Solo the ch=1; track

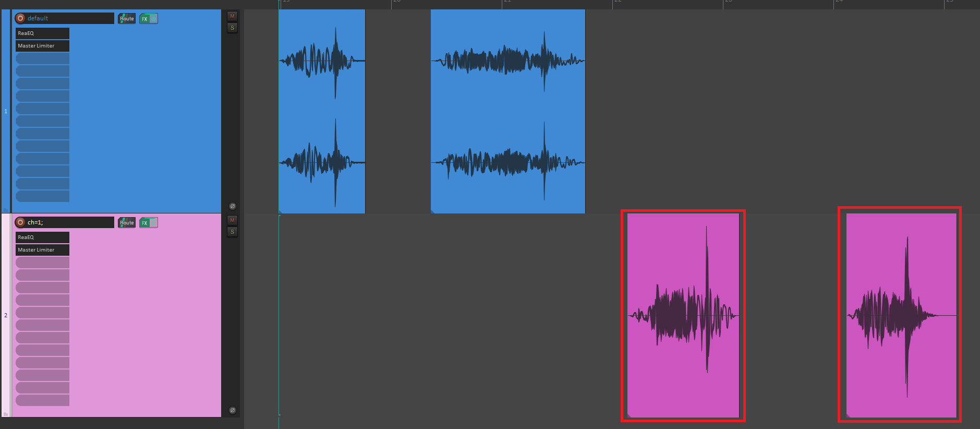[233, 232]
